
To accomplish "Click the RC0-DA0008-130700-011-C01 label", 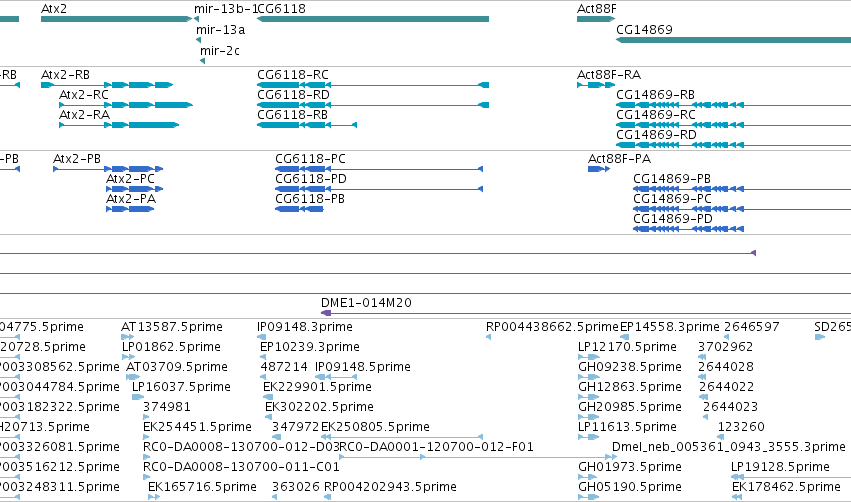I will [241, 468].
